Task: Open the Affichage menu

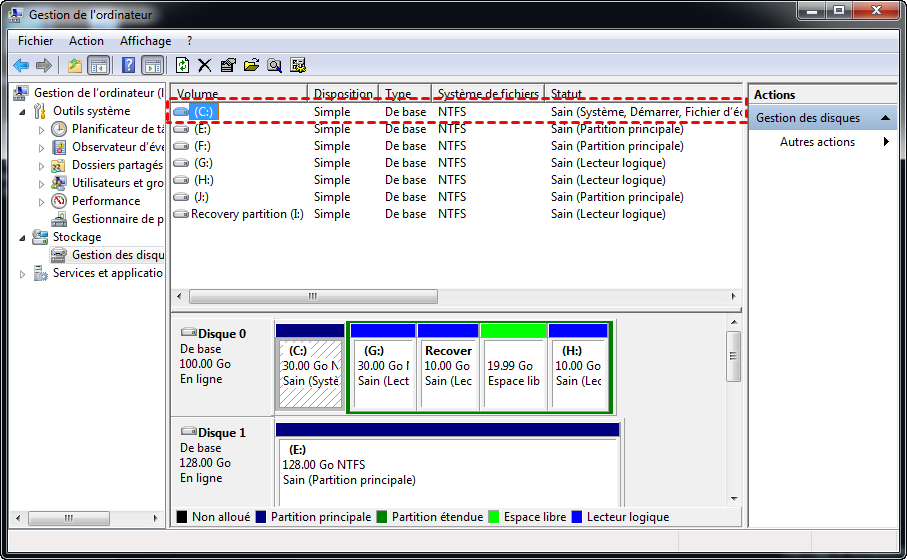Action: (x=145, y=41)
